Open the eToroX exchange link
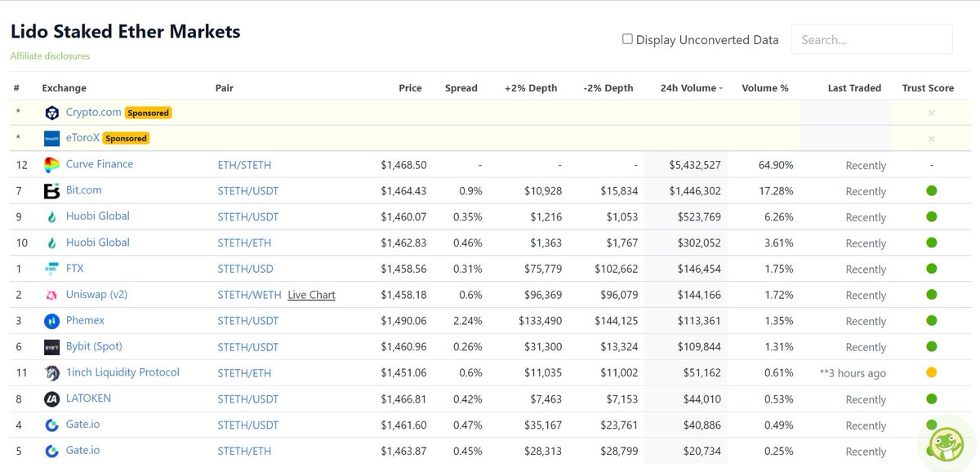Viewport: 980px width, 472px height. [x=82, y=138]
